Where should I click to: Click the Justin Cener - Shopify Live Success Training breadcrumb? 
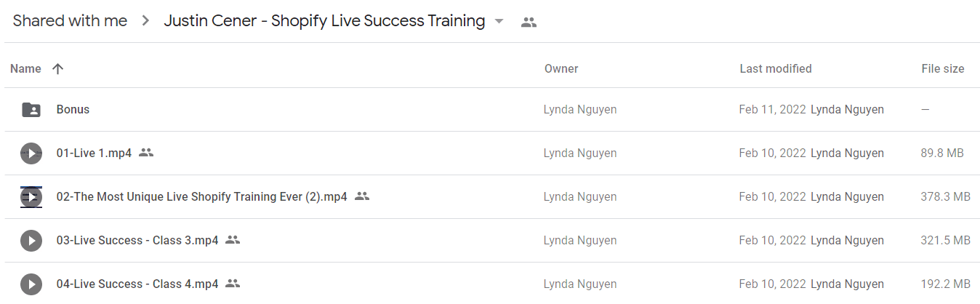pos(324,21)
